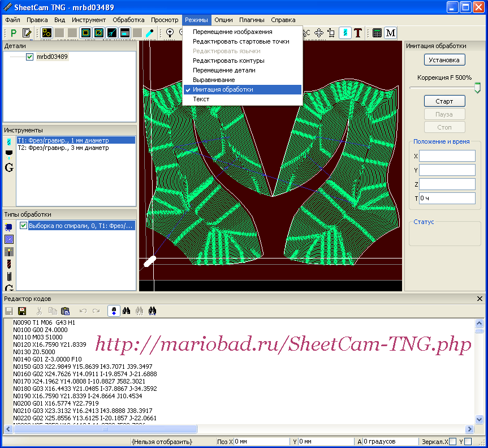This screenshot has width=488, height=448.
Task: Click the cyan pen tool icon
Action: point(150,33)
